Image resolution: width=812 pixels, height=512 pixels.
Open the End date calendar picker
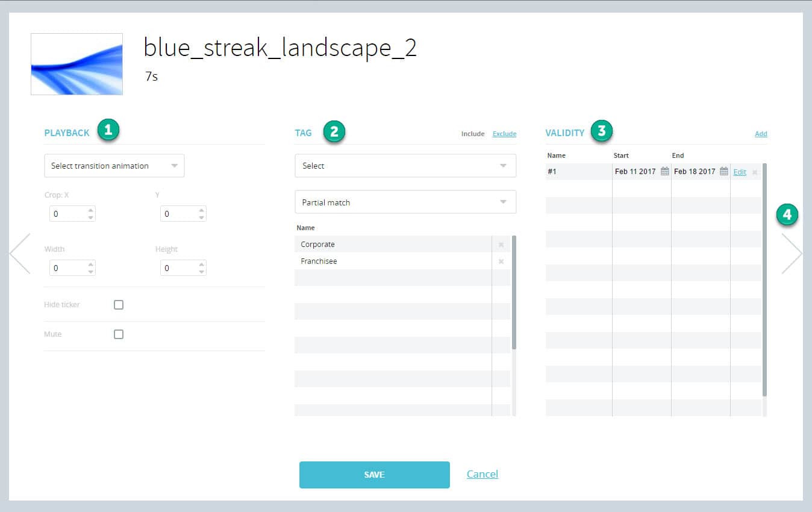coord(724,172)
